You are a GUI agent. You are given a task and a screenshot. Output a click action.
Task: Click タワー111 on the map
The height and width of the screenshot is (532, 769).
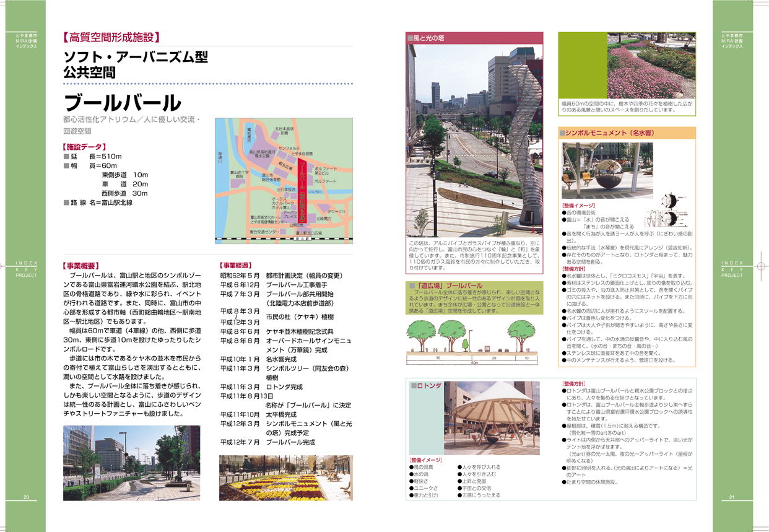tap(336, 212)
